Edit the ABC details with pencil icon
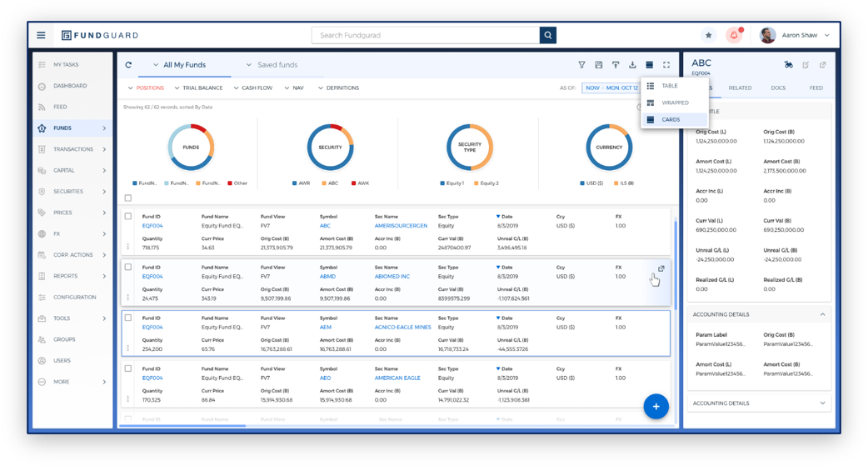Screen dimensions: 868x466 point(806,65)
